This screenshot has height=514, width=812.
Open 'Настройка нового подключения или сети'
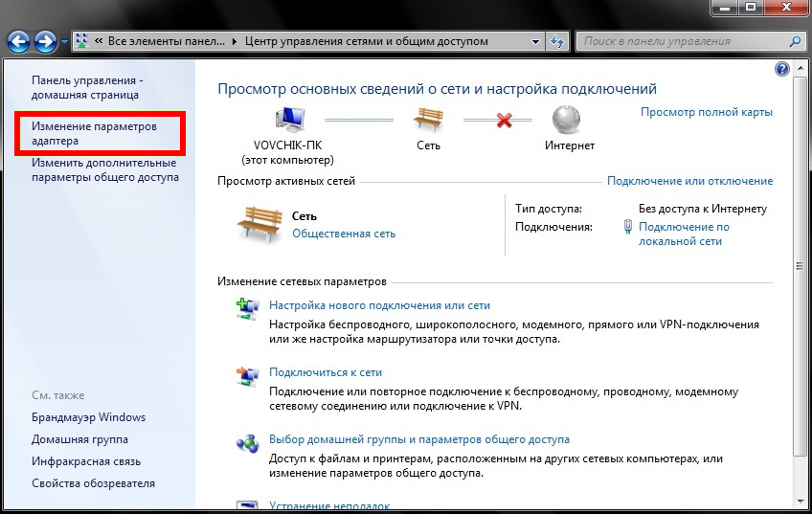click(379, 305)
